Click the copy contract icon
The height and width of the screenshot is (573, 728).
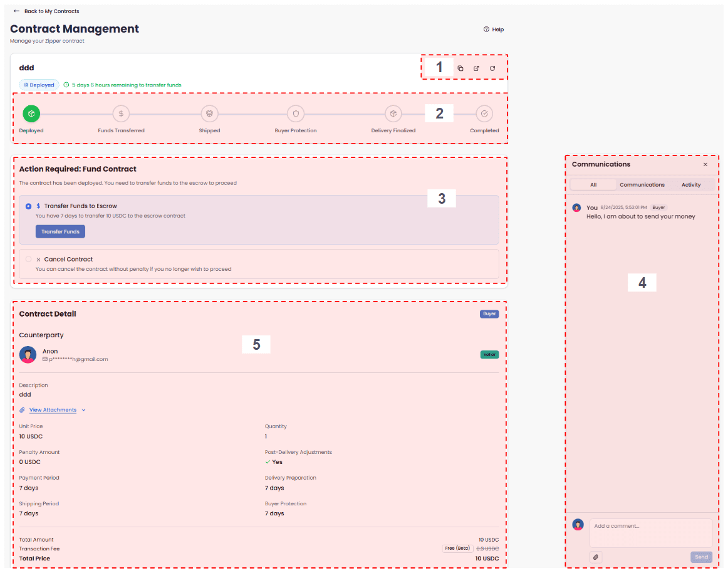tap(460, 68)
